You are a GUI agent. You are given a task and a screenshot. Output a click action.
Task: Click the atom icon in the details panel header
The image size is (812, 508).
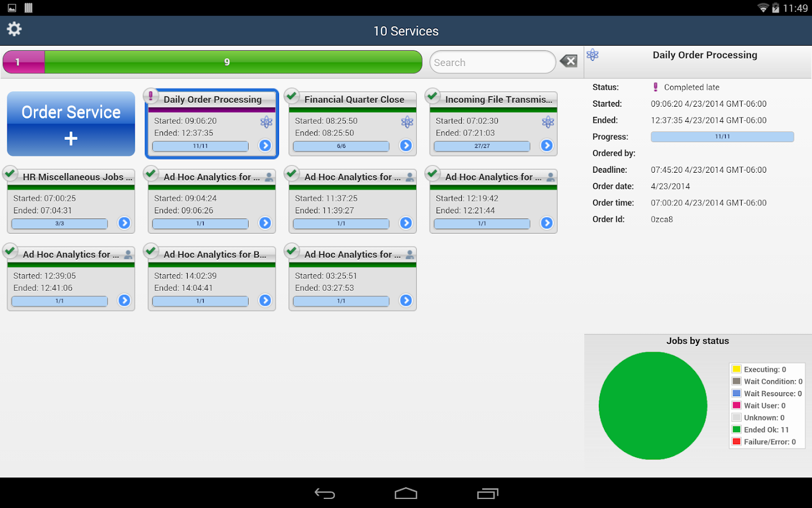(x=593, y=55)
